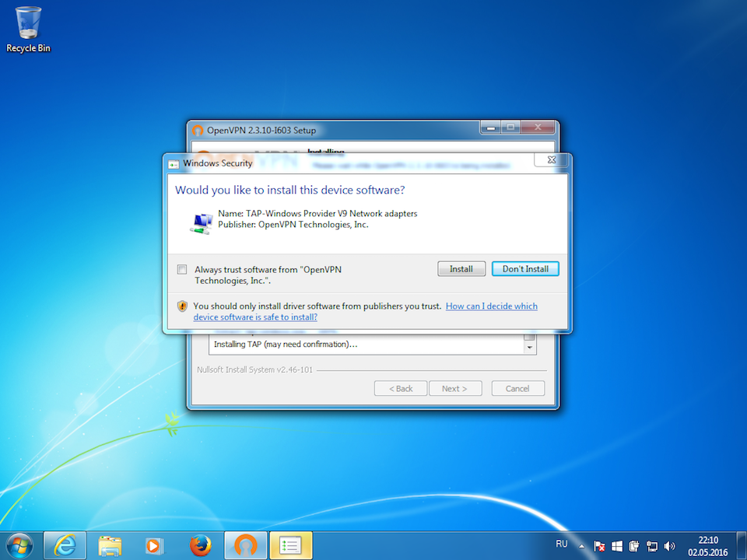Screen dimensions: 747x560
Task: Click the 'Publisher: OpenVPN Technologies, Inc.' text
Action: click(293, 225)
